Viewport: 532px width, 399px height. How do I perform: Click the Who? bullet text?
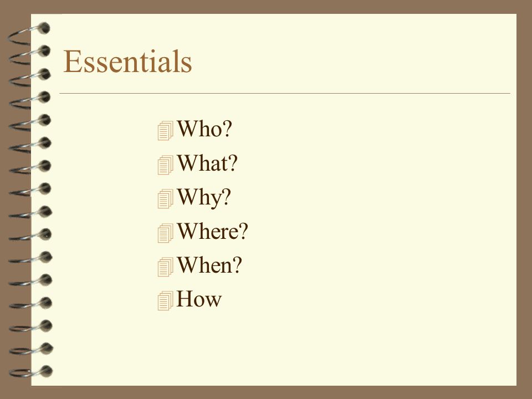point(204,129)
